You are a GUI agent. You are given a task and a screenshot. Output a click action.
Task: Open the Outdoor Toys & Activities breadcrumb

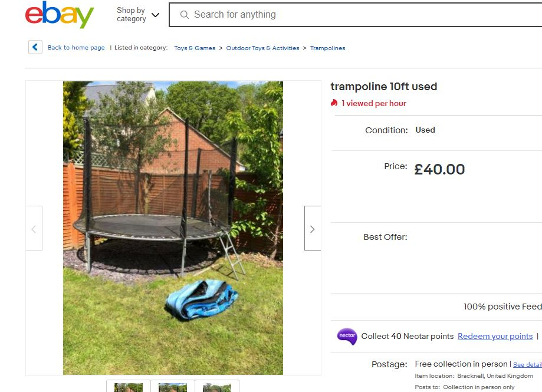click(262, 48)
